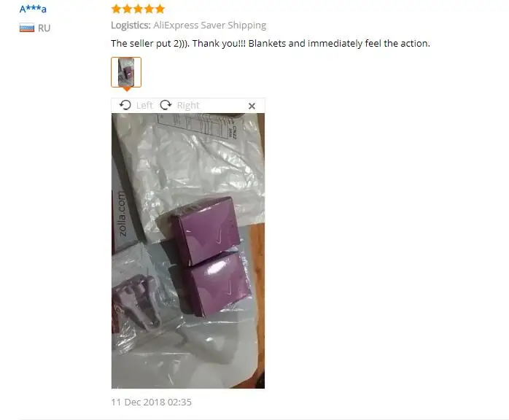The image size is (509, 420).
Task: Click the Logistics label
Action: pos(131,26)
